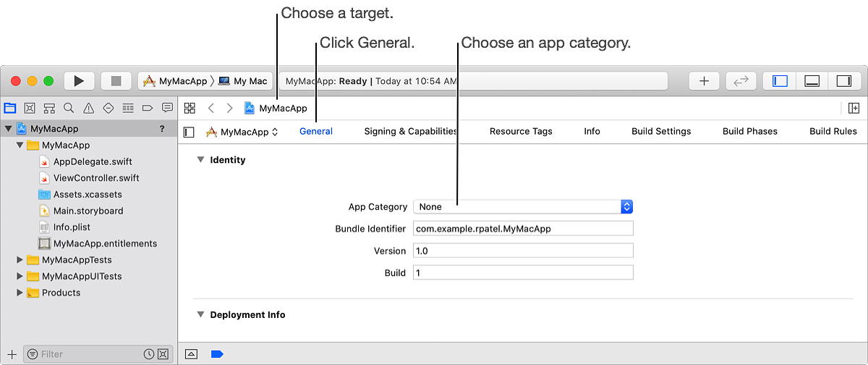Open the Report navigator speech bubble
This screenshot has width=868, height=365.
tap(167, 108)
